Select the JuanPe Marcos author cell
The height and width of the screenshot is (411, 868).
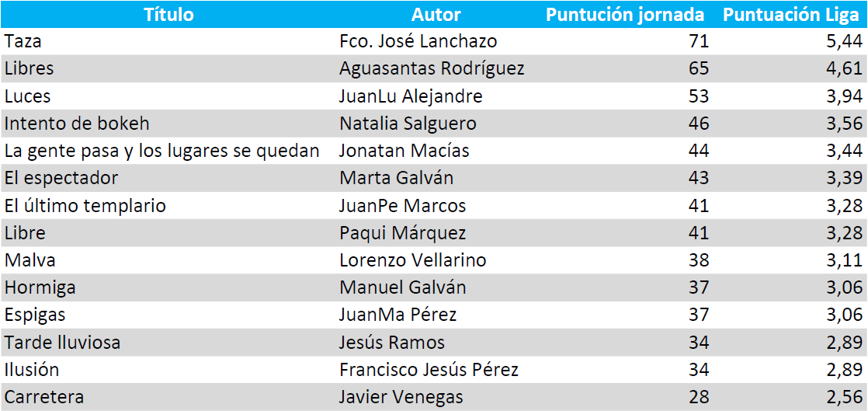(x=402, y=206)
